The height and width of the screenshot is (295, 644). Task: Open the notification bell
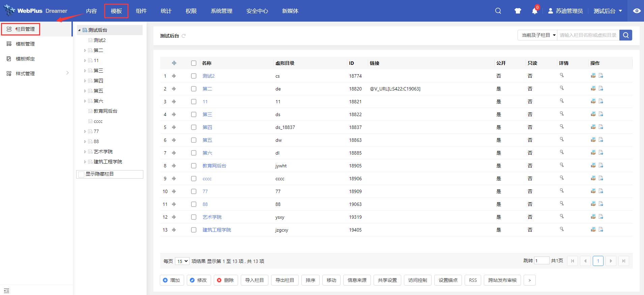[535, 11]
